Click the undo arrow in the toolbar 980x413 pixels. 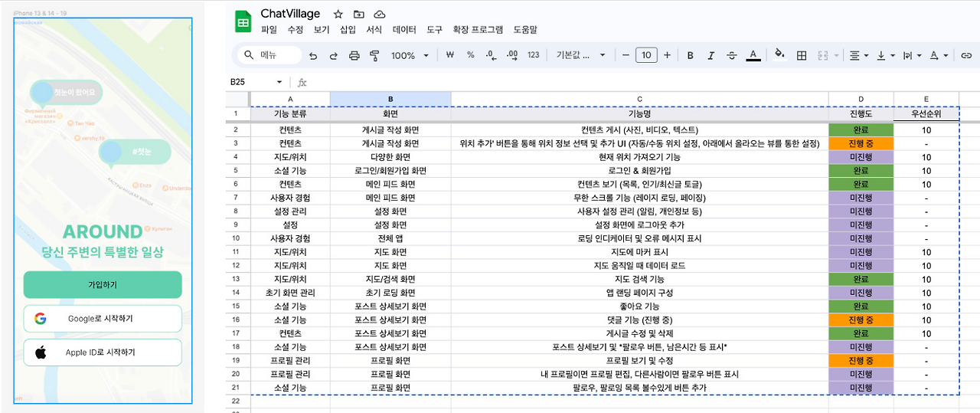click(x=313, y=55)
